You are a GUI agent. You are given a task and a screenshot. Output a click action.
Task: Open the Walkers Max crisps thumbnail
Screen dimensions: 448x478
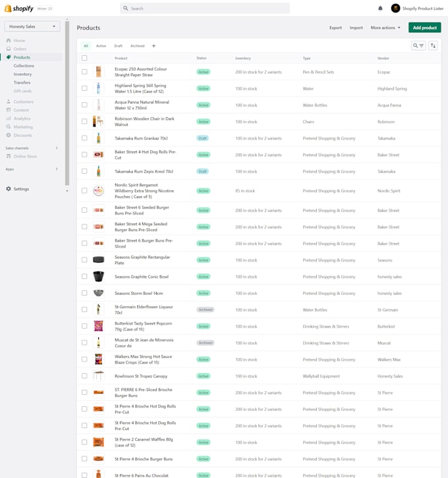click(x=99, y=359)
